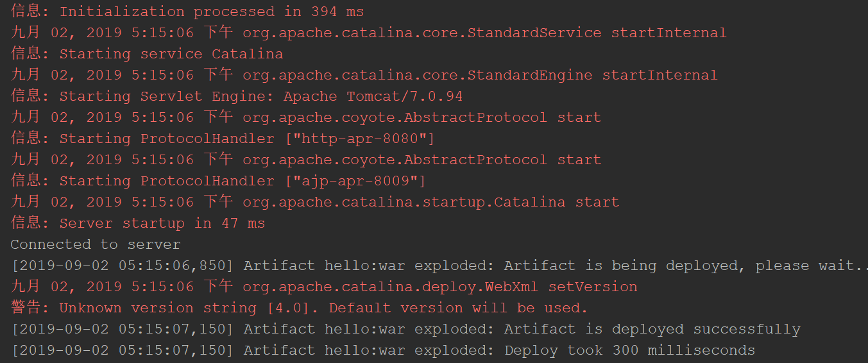Click the "Artifact is deployed successfully" line
Image resolution: width=868 pixels, height=363 pixels.
pos(405,329)
